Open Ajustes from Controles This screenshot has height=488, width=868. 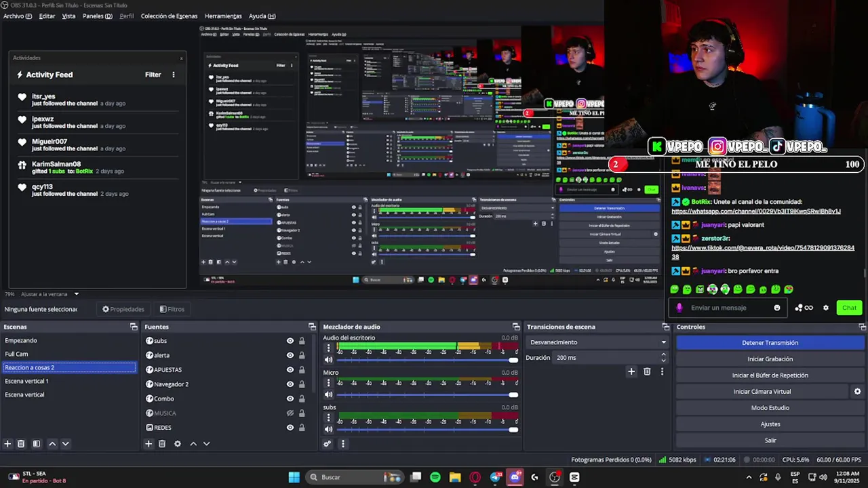770,424
